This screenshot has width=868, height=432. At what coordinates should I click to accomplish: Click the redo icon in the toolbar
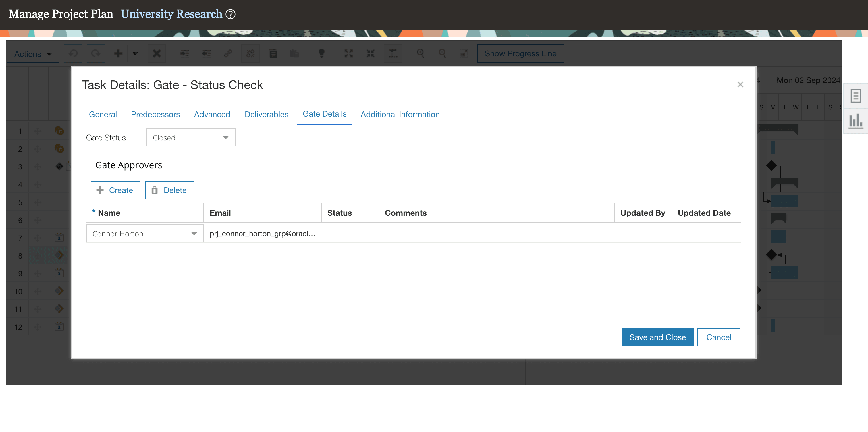point(96,54)
